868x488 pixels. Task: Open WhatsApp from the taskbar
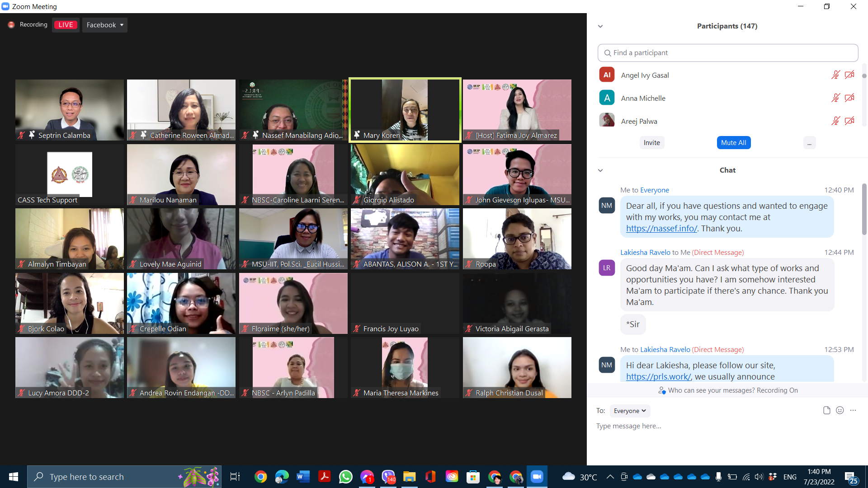pos(345,477)
